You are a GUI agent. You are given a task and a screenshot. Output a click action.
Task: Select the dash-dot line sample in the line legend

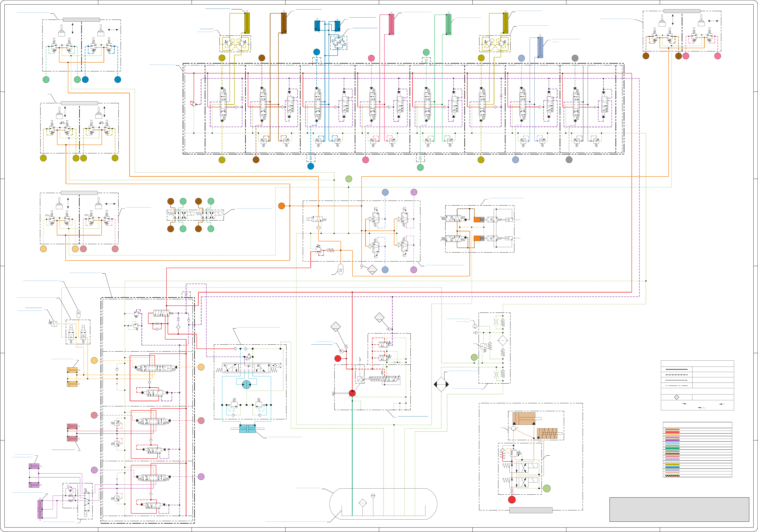(x=676, y=386)
